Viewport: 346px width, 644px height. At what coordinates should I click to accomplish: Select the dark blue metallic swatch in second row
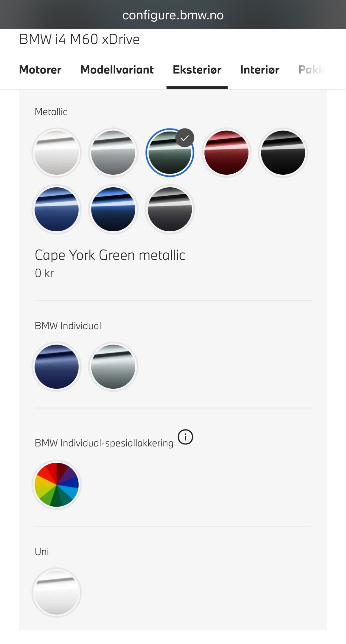tap(113, 209)
